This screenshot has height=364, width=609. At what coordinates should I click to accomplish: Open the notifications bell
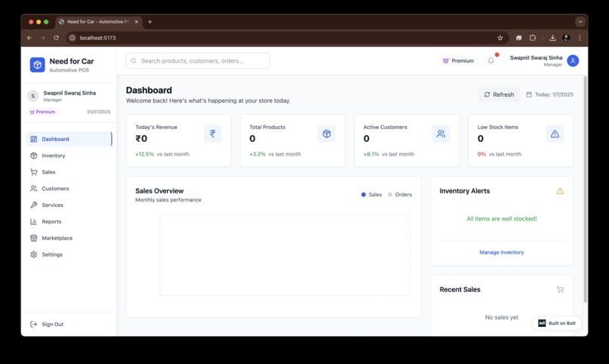tap(491, 60)
